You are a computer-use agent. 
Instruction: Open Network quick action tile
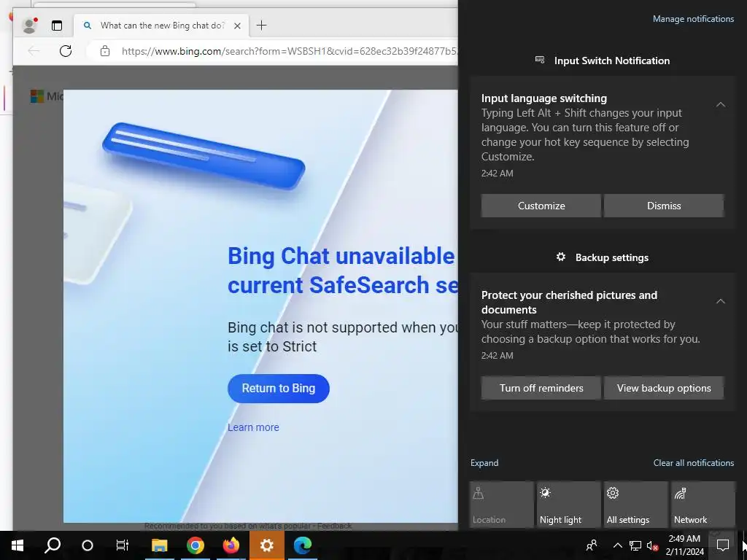pos(703,505)
